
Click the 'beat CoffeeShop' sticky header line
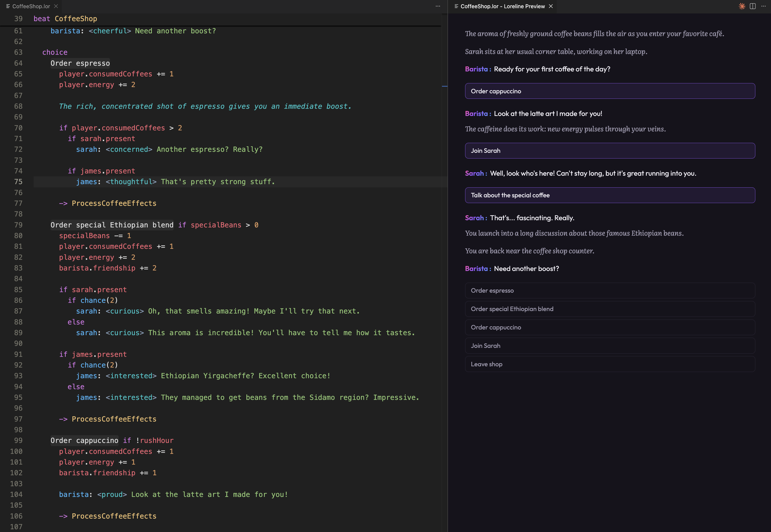[x=65, y=19]
